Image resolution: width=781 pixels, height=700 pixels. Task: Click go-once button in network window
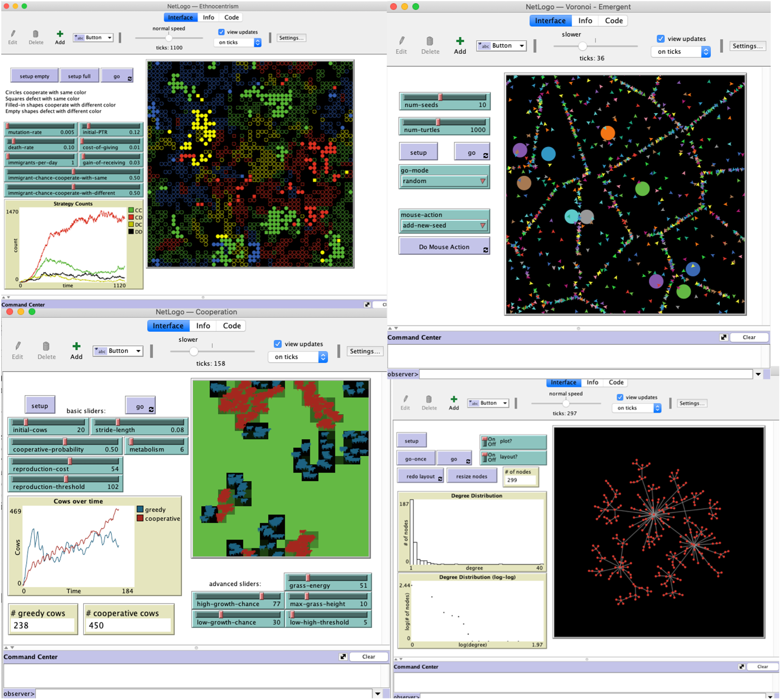(x=416, y=459)
